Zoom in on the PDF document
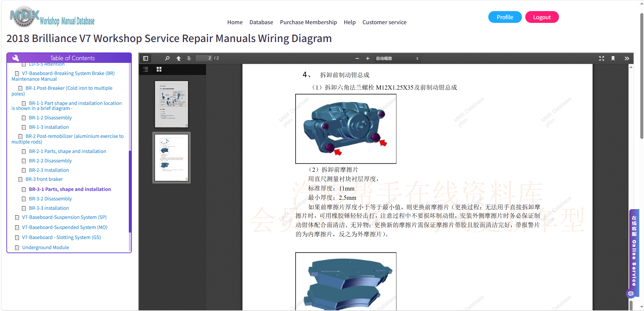The width and height of the screenshot is (644, 311). pyautogui.click(x=368, y=59)
